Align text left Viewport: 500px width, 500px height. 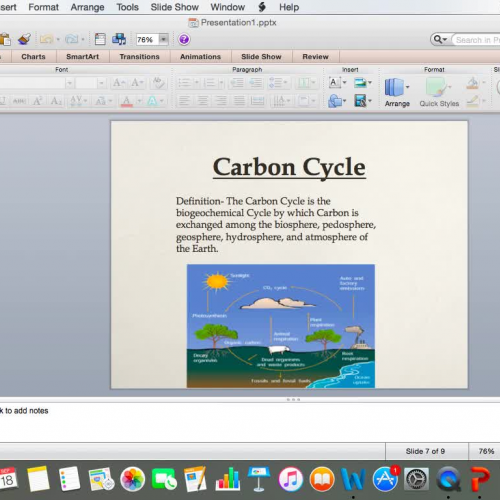(184, 101)
